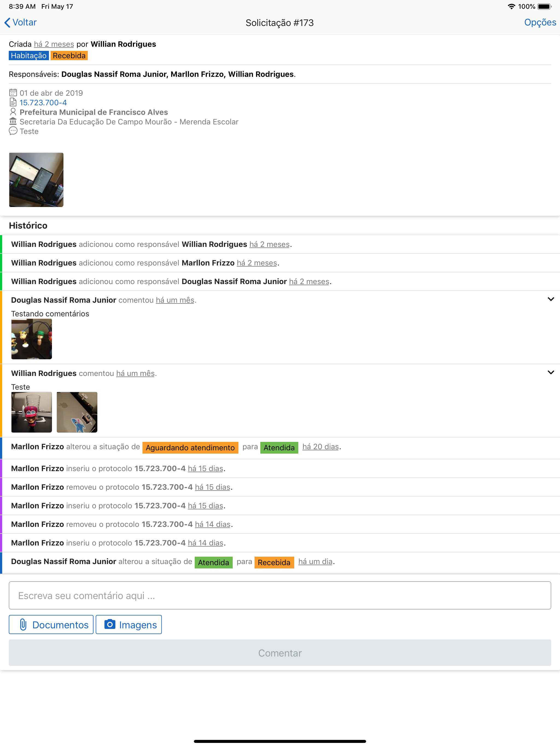Screen dimensions: 560x747
Task: Click 'há 2 meses' creation time link
Action: click(x=54, y=44)
